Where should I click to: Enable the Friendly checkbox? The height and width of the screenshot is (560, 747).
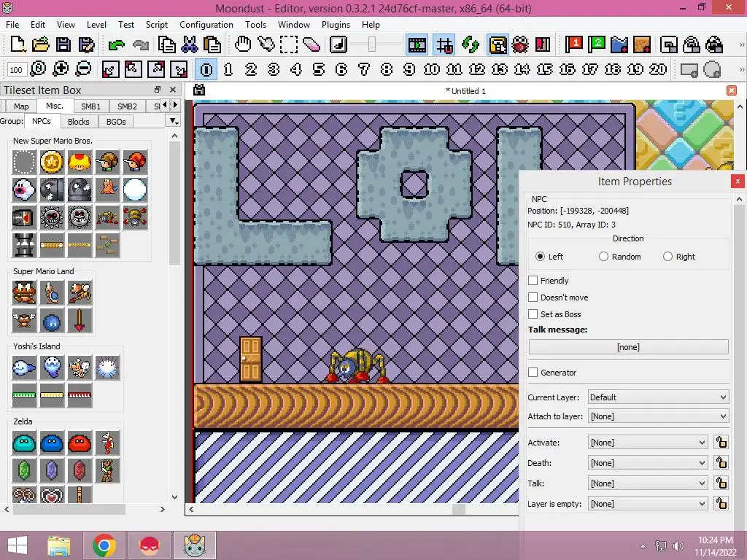[x=533, y=281]
